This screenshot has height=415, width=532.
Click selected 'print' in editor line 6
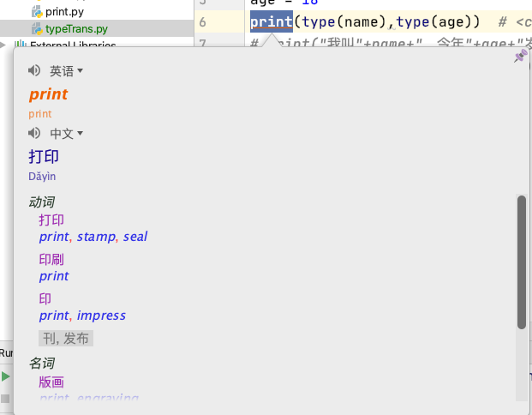(x=272, y=21)
